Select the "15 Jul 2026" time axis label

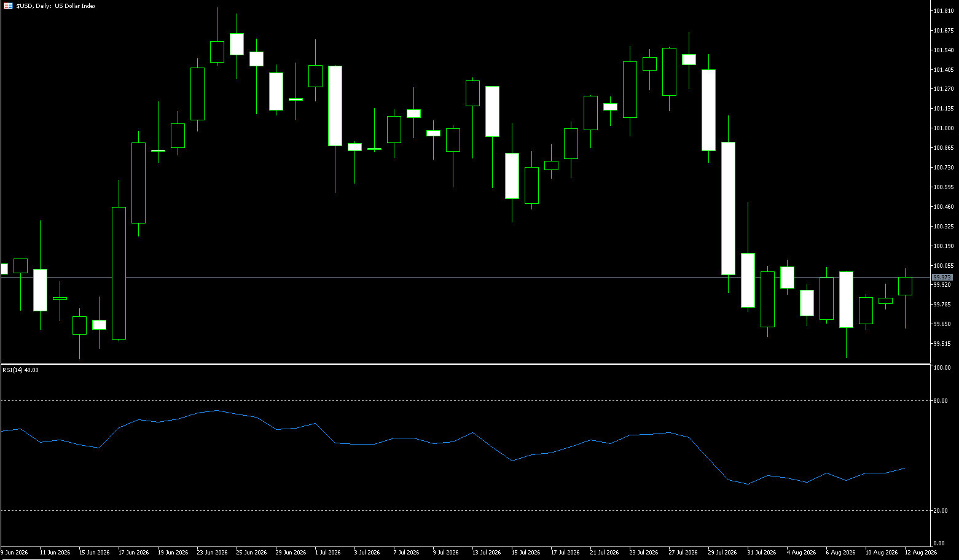click(x=525, y=553)
